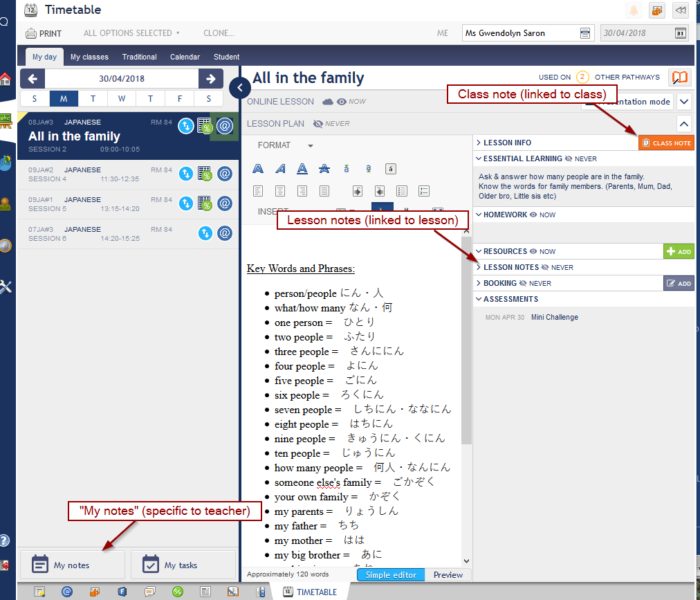700x600 pixels.
Task: Open the calendar picker beside the 30/04/2018 date
Action: (680, 33)
